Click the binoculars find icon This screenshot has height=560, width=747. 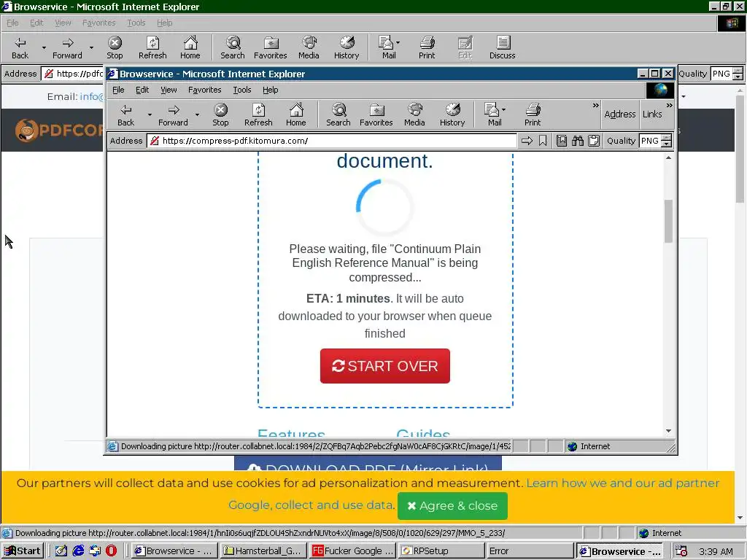click(x=578, y=141)
